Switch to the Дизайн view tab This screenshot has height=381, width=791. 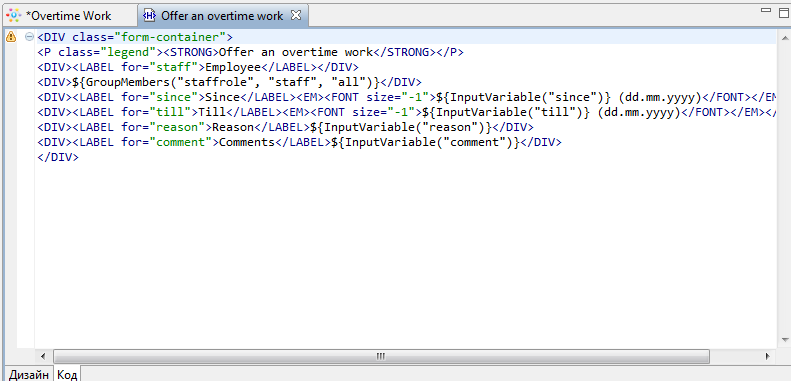coord(29,374)
